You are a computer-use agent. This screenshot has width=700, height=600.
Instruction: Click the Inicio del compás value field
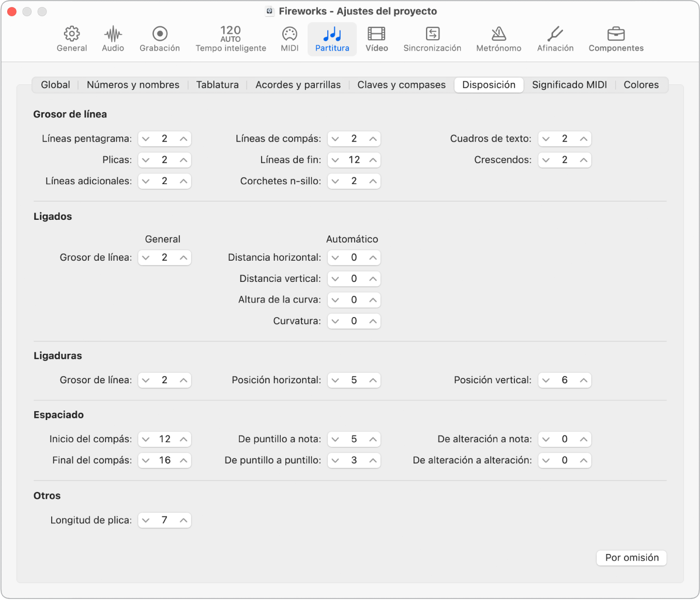pos(164,439)
